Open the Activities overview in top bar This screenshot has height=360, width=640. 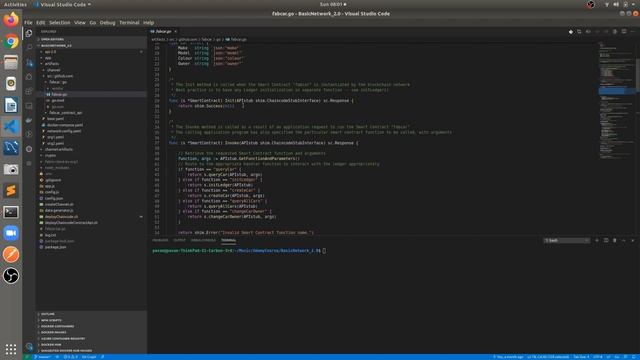15,4
